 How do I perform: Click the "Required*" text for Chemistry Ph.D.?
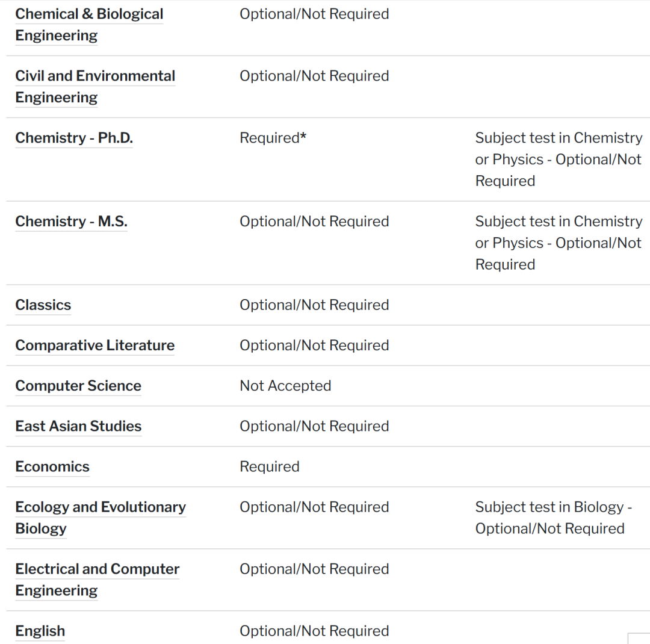(273, 138)
